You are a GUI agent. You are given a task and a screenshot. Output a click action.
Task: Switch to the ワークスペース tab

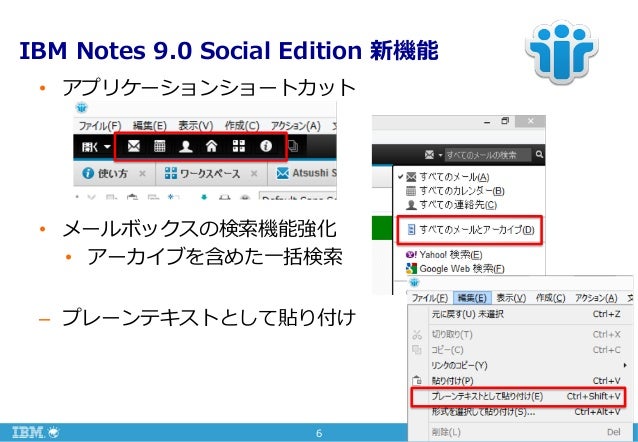coord(211,174)
